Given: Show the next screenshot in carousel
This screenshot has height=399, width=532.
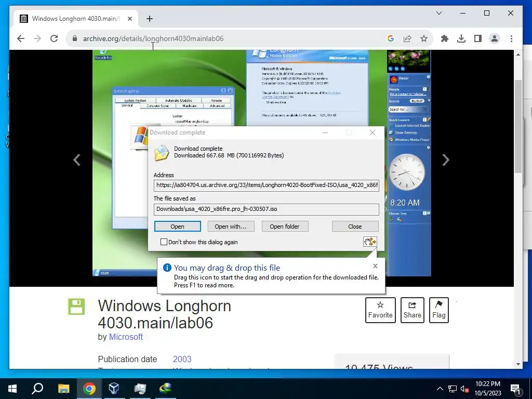Looking at the screenshot, I should click(x=445, y=160).
